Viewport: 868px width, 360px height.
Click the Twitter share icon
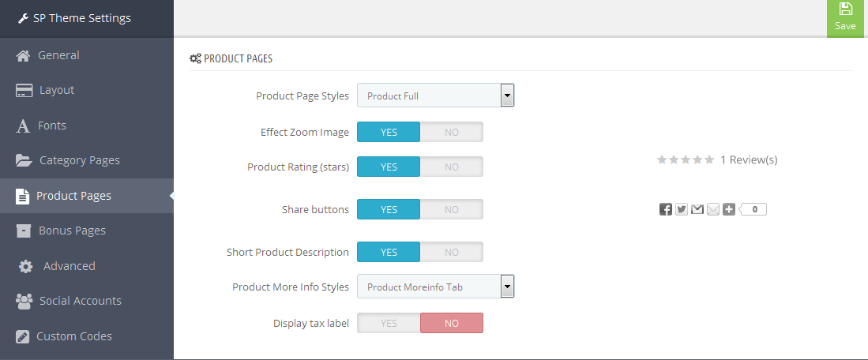pyautogui.click(x=682, y=209)
